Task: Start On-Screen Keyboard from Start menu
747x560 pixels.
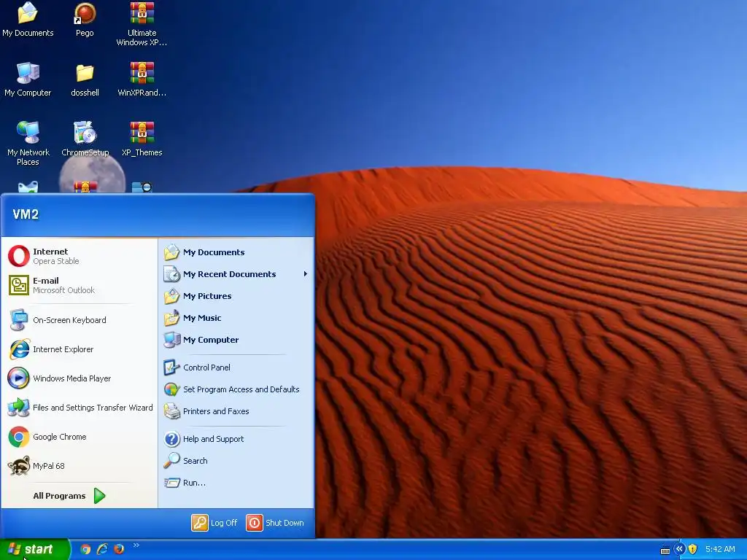Action: (79, 320)
